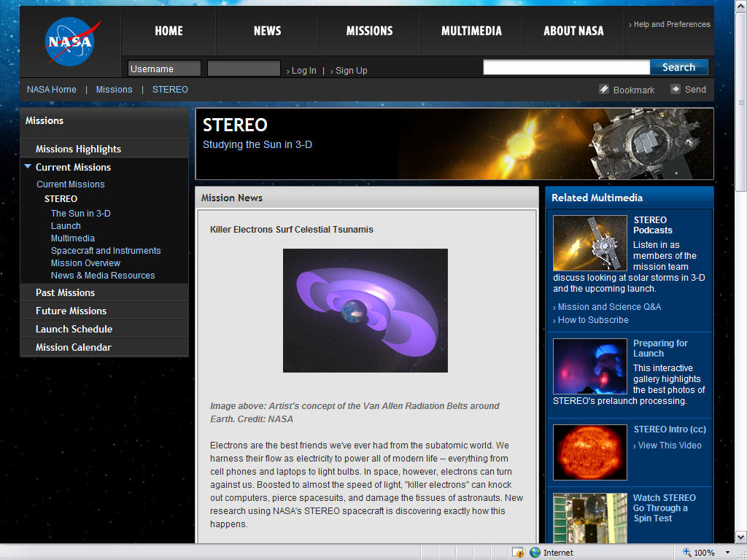Image resolution: width=747 pixels, height=560 pixels.
Task: Open the Preparing for Launch title link
Action: pyautogui.click(x=660, y=348)
